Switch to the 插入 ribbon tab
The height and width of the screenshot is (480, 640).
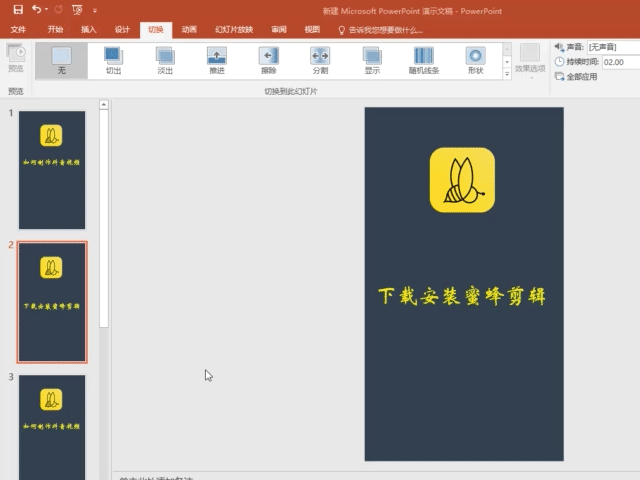click(x=88, y=29)
